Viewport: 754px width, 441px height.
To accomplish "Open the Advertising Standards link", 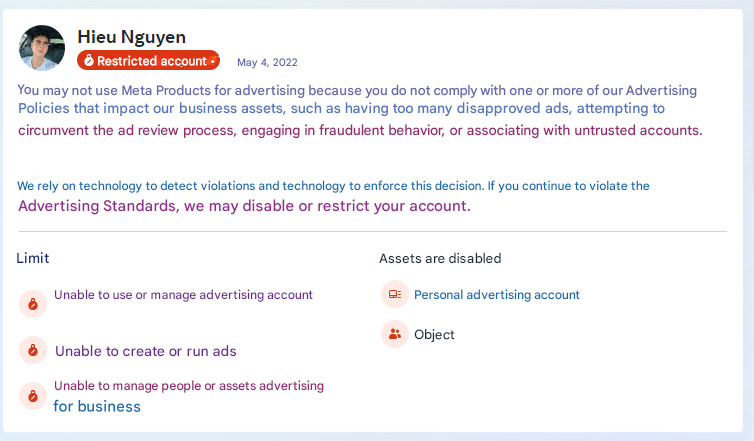I will point(97,206).
